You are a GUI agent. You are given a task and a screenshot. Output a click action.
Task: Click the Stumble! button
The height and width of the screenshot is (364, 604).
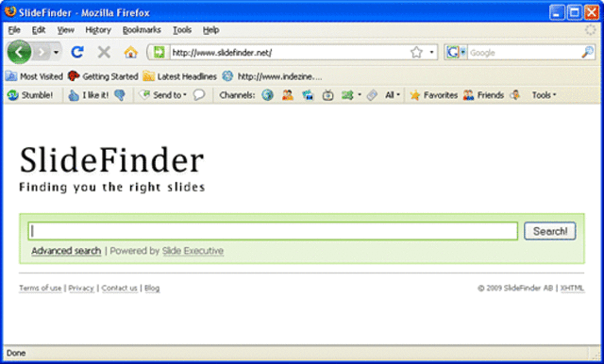point(30,95)
